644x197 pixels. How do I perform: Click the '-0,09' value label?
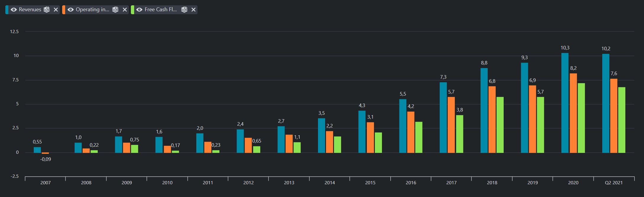coord(46,159)
